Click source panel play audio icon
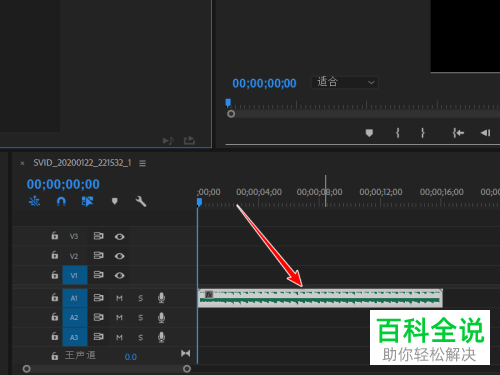This screenshot has width=500, height=375. click(168, 141)
